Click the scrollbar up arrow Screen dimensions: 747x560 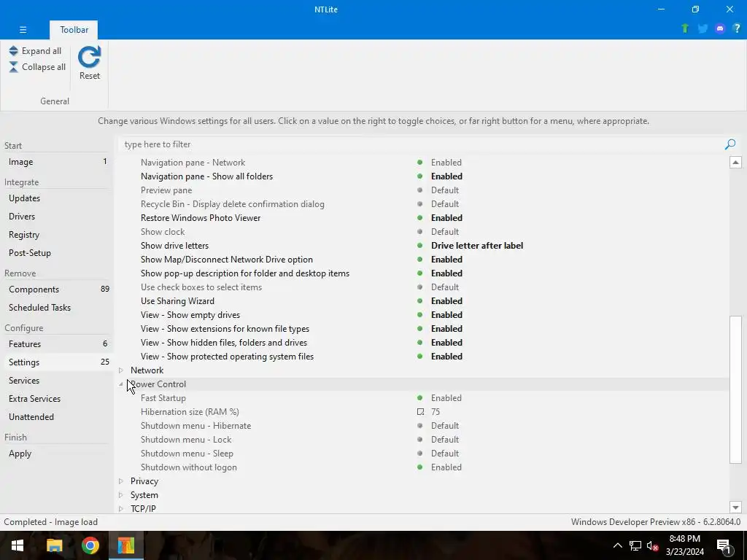point(735,163)
